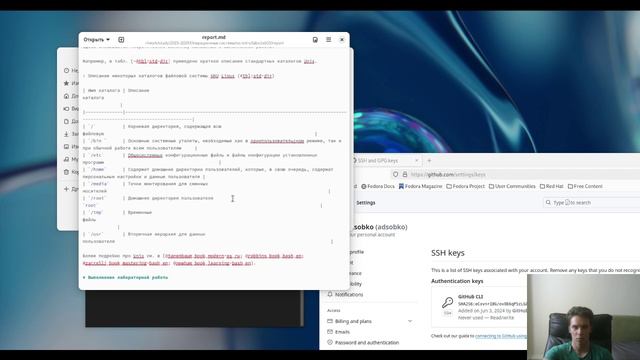Click the GitHub Settings header label
Screen dimensions: 640x360
point(366,202)
